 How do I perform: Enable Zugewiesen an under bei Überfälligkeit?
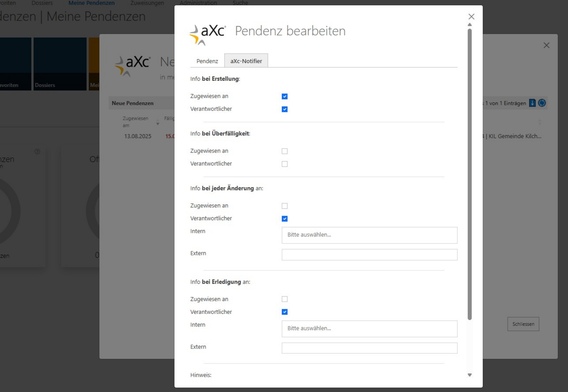[x=284, y=151]
